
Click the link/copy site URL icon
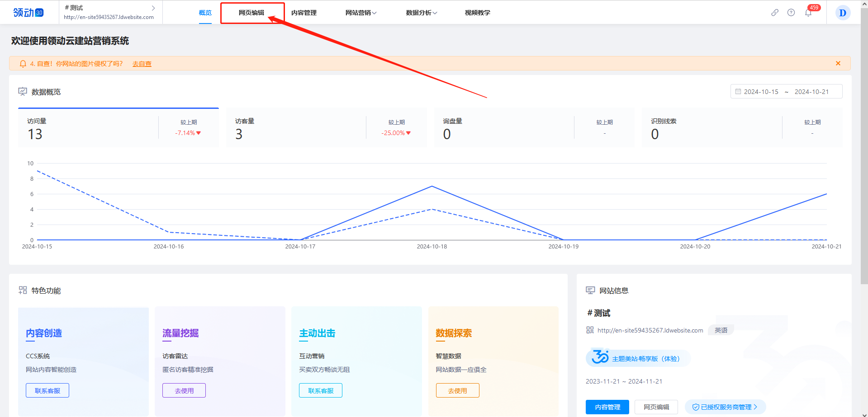point(774,13)
